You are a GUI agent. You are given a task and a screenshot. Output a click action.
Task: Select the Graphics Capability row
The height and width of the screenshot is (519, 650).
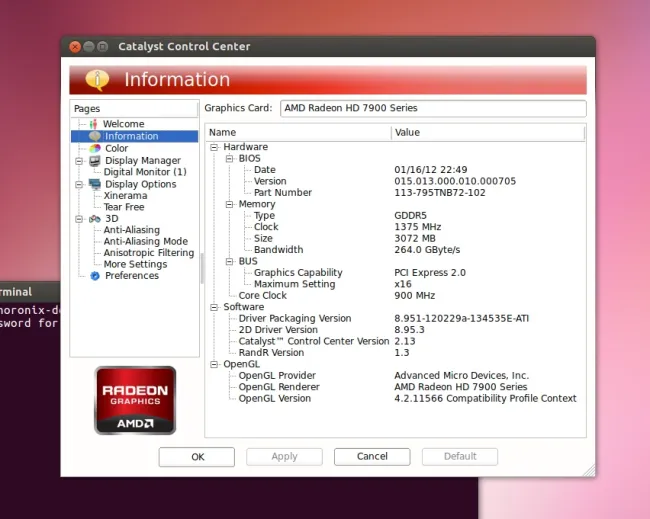[x=395, y=273]
